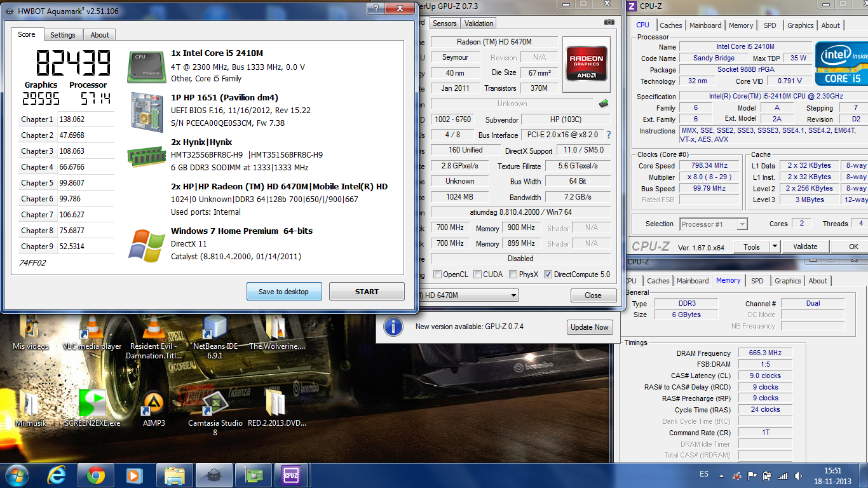Click the Windows logo icon in Aquamark
Screen dimensions: 868x488
click(147, 245)
